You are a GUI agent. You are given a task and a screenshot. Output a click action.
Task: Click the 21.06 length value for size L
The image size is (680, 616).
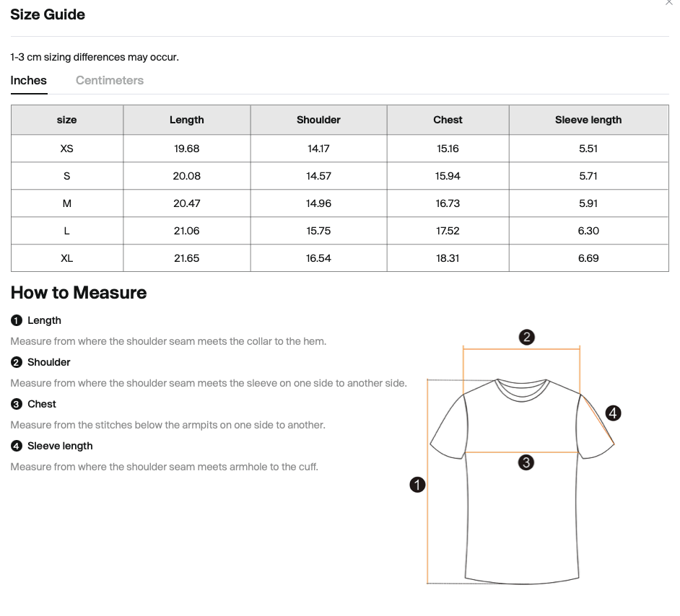(x=187, y=231)
